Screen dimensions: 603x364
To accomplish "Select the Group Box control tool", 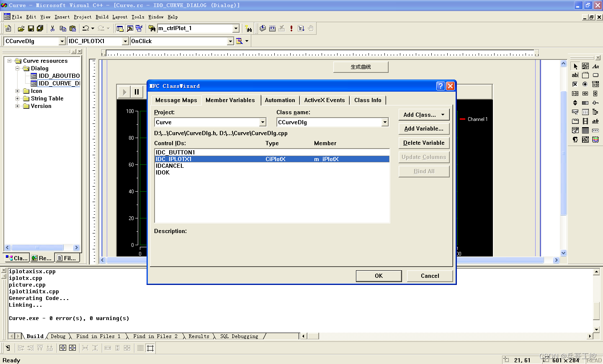I will point(585,75).
